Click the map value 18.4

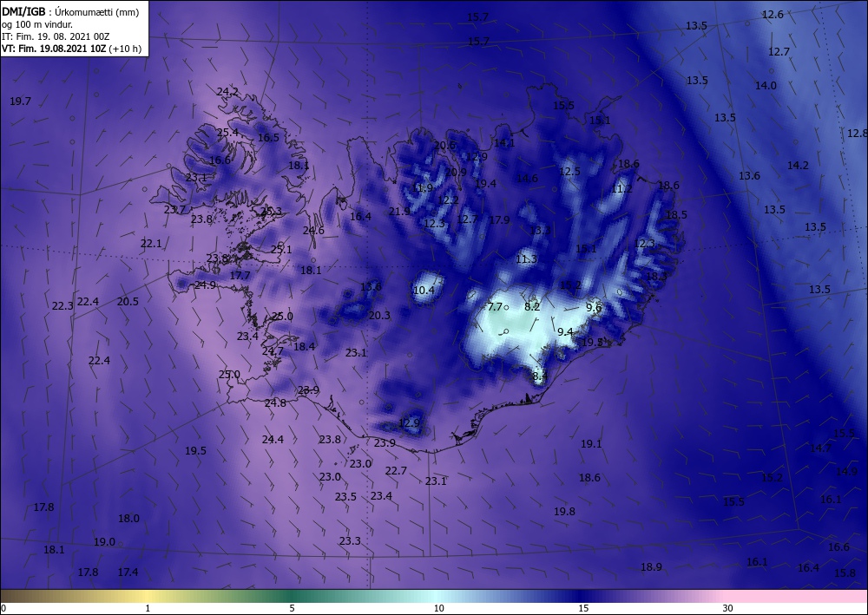[x=305, y=346]
